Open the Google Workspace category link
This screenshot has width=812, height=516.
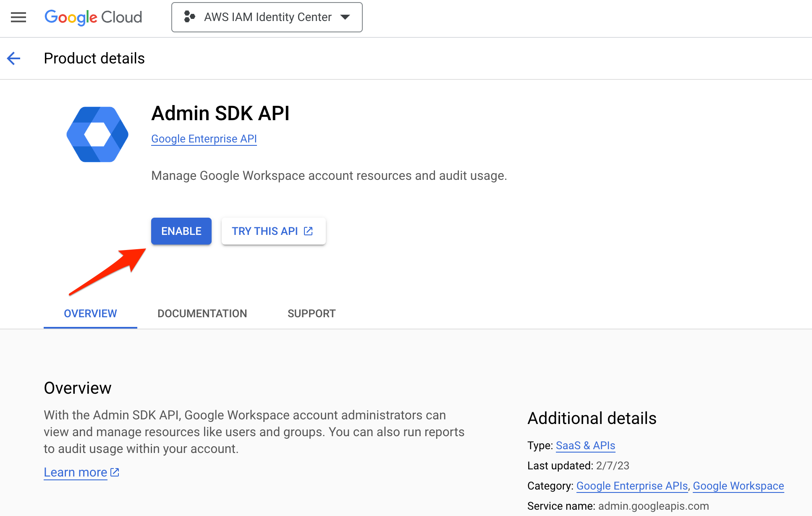738,486
